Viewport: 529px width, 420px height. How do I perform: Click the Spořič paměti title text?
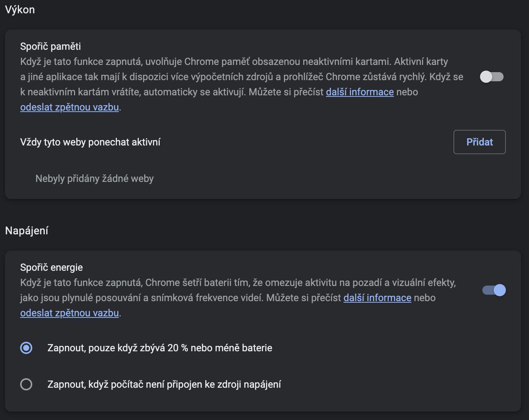point(50,46)
